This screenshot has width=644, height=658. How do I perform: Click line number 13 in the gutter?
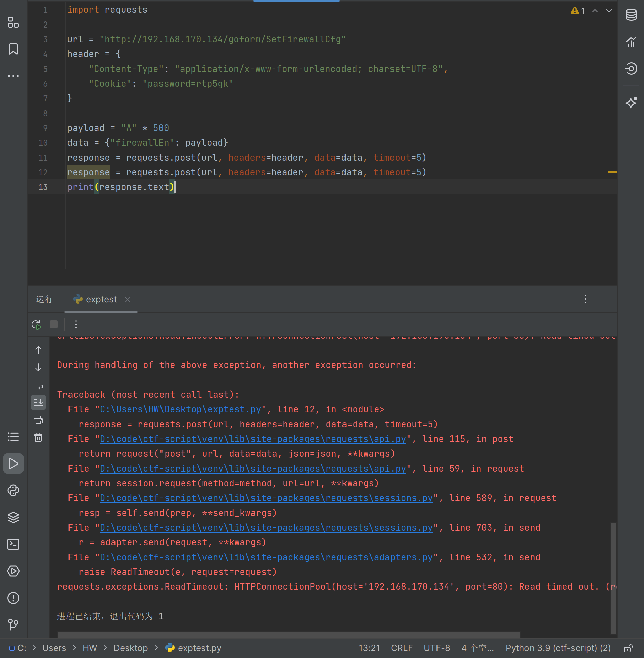point(43,187)
